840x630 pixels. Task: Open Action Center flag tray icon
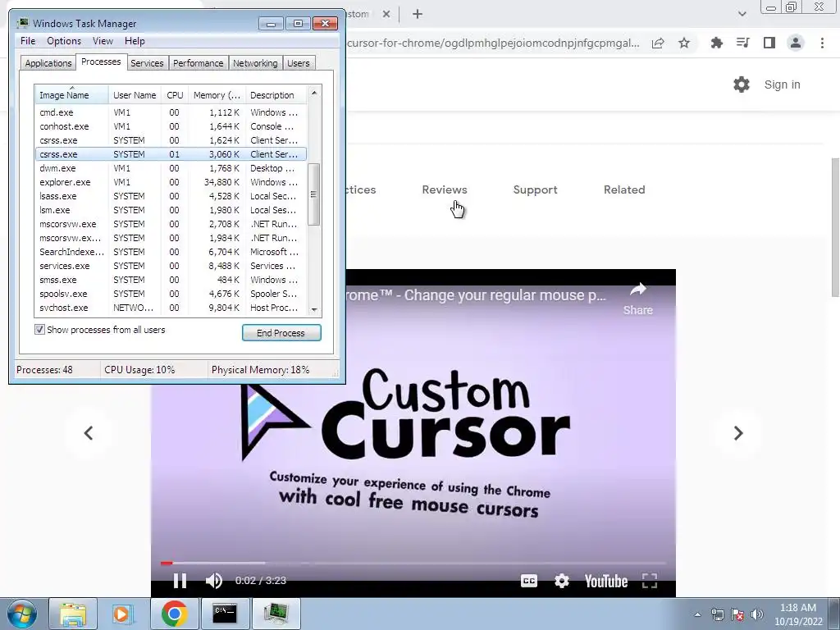pyautogui.click(x=737, y=614)
